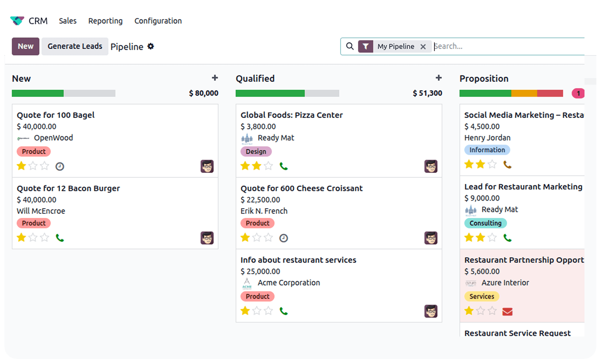Click Ready Mat logo on Global Foods card
Screen dimensions: 602x364
click(247, 139)
